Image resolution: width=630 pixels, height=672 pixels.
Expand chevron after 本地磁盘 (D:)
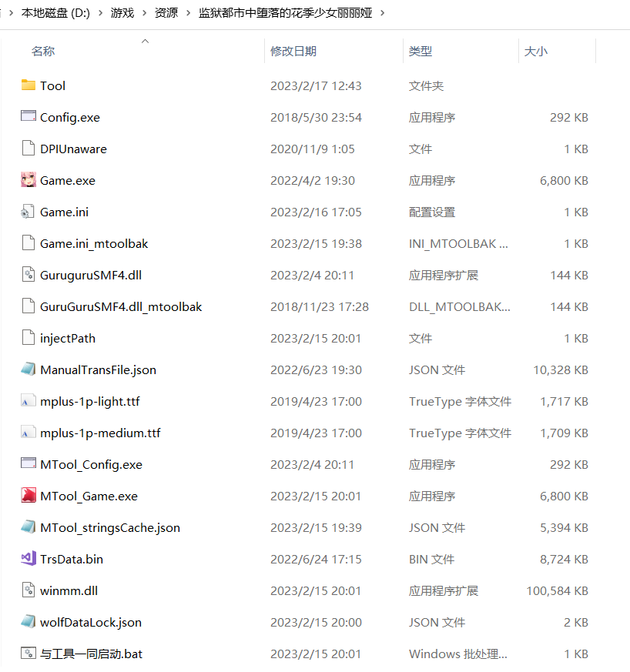point(100,13)
